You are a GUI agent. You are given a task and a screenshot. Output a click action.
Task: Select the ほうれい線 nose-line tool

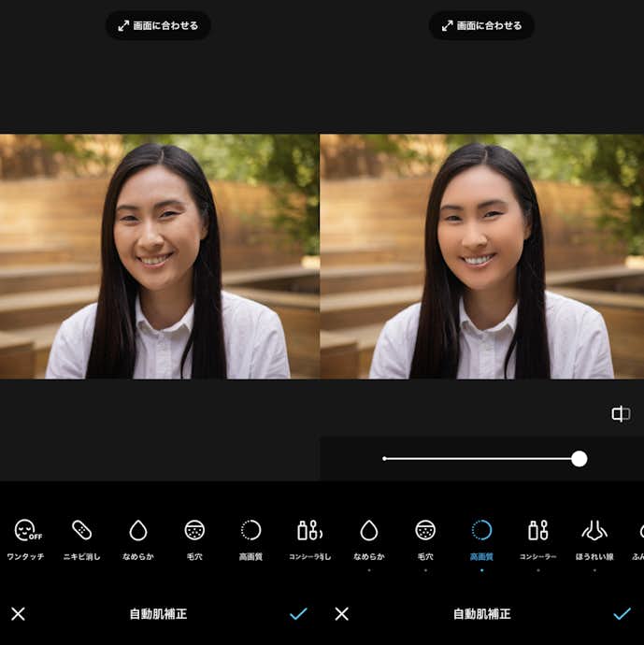tap(594, 532)
